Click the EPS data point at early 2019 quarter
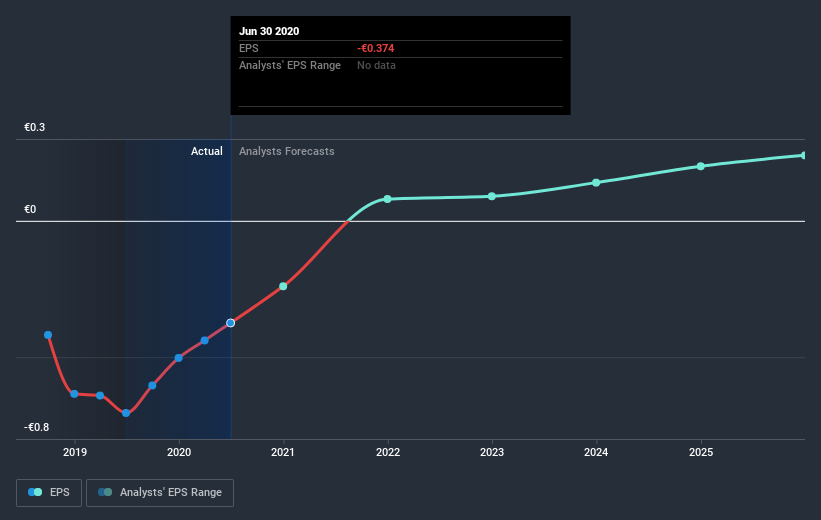821x520 pixels. click(x=100, y=395)
